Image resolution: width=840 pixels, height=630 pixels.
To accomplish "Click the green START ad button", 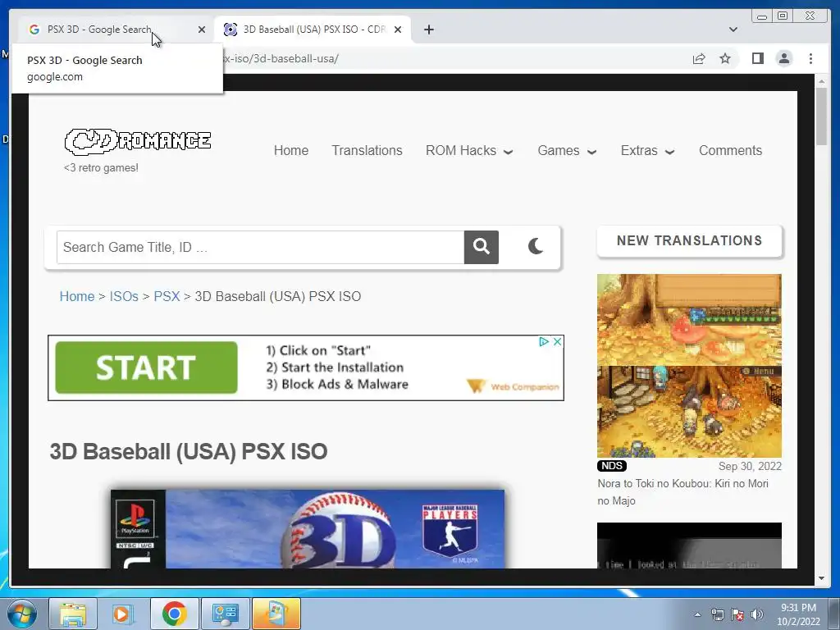I will 146,367.
